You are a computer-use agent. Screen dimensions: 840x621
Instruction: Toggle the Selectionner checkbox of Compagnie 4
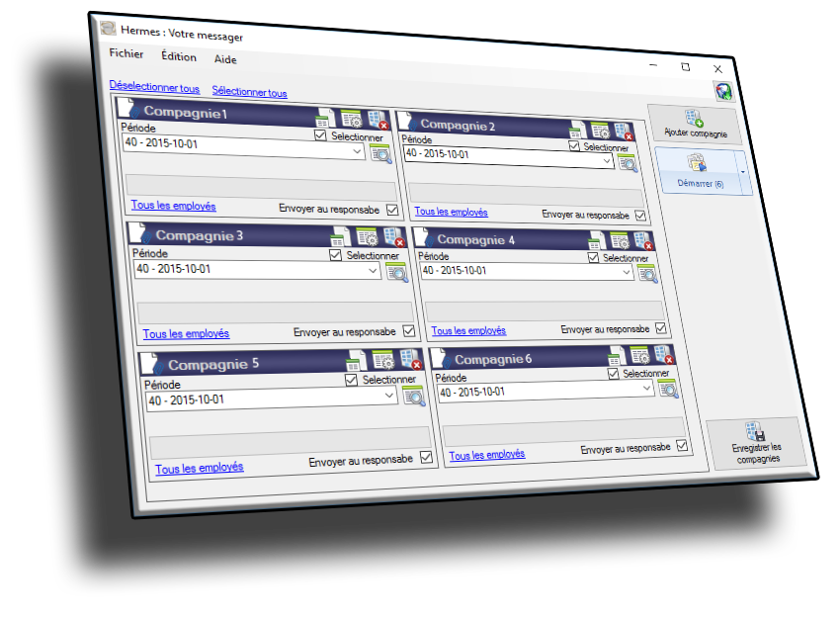click(593, 257)
